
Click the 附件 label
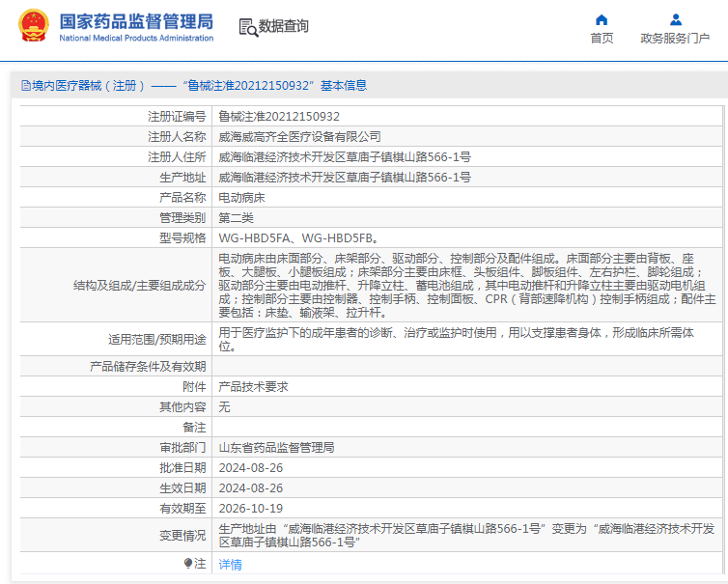(194, 387)
